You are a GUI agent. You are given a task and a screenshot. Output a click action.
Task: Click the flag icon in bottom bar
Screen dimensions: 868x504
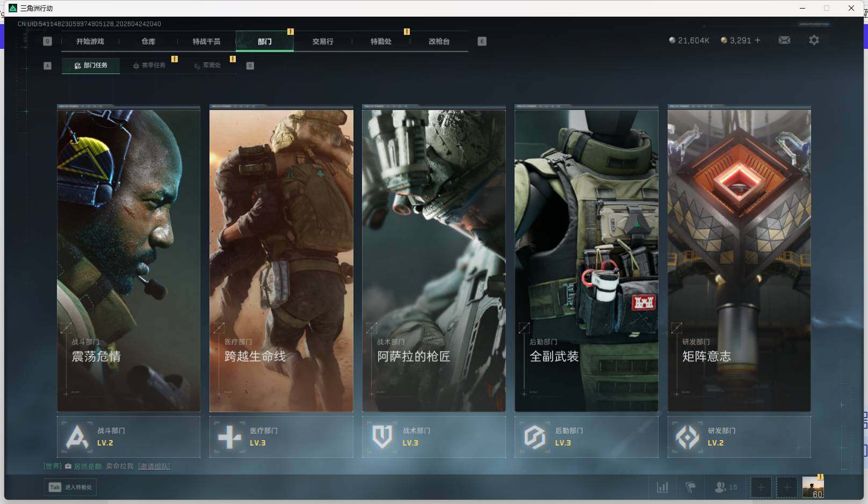tap(691, 487)
